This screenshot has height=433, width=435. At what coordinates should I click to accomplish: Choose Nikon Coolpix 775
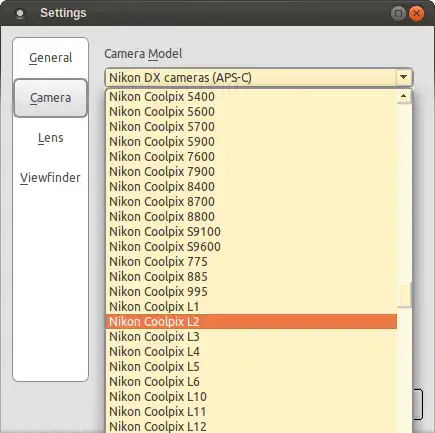pyautogui.click(x=251, y=262)
